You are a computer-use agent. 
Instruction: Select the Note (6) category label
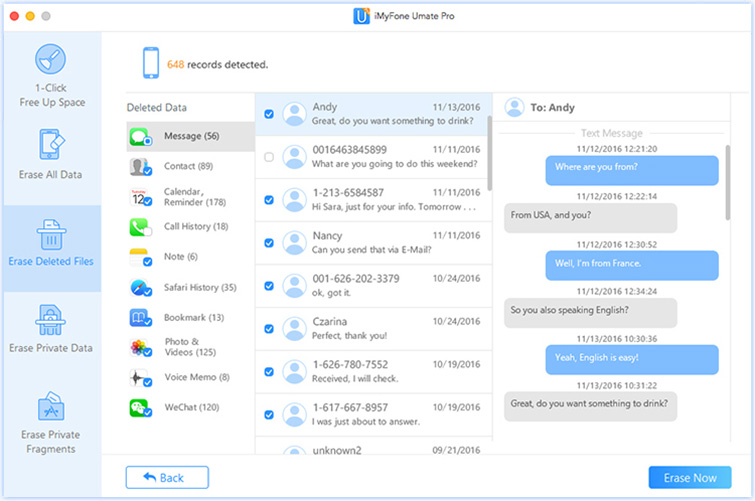pyautogui.click(x=181, y=257)
